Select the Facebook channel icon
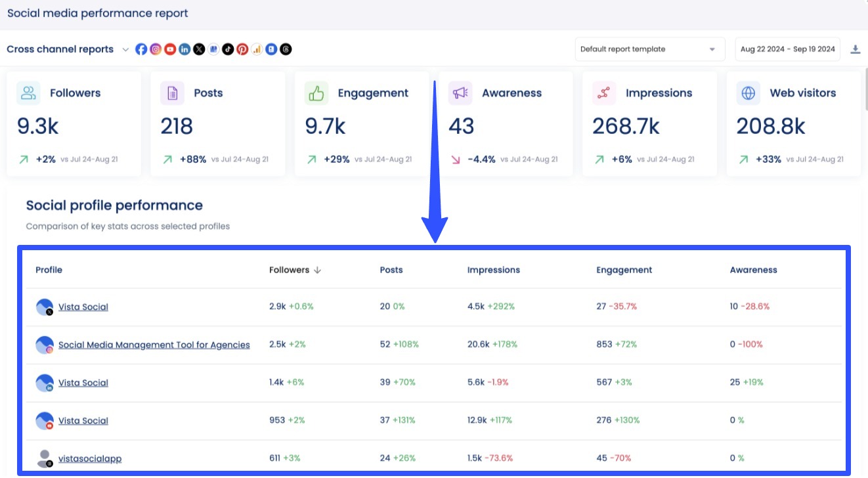Image resolution: width=868 pixels, height=478 pixels. 141,49
